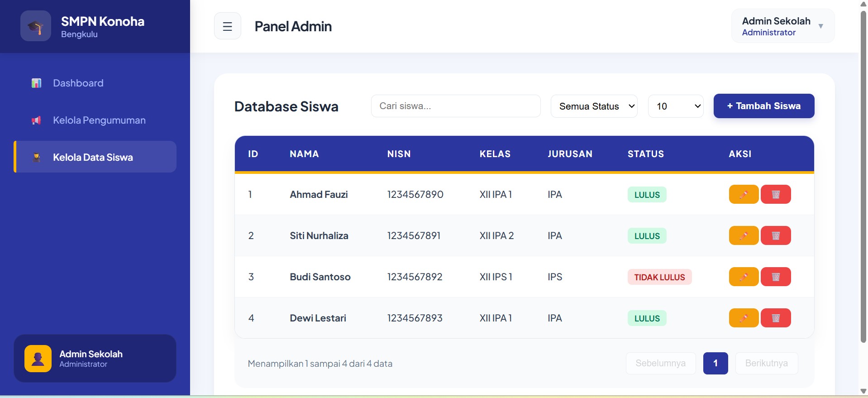Expand the rows-per-page dropdown showing 10
Viewport: 868px width, 398px height.
[675, 106]
